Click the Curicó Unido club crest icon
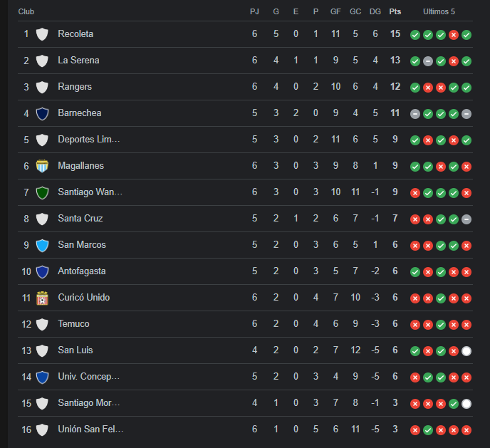Screen dimensions: 490x448 42,298
